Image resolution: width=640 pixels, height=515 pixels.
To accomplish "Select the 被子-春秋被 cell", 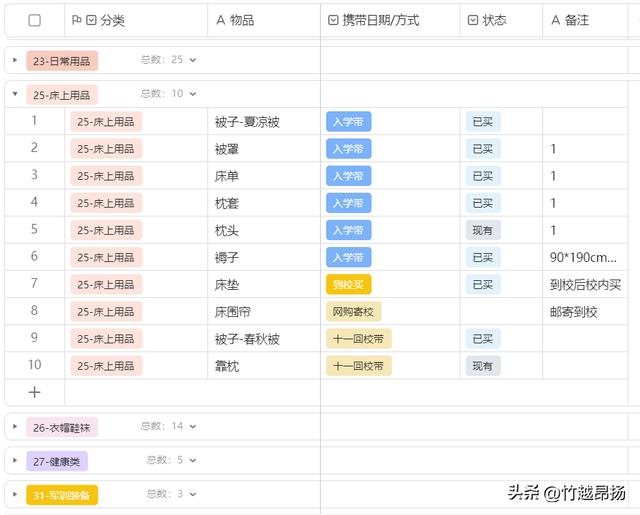I will [x=264, y=339].
